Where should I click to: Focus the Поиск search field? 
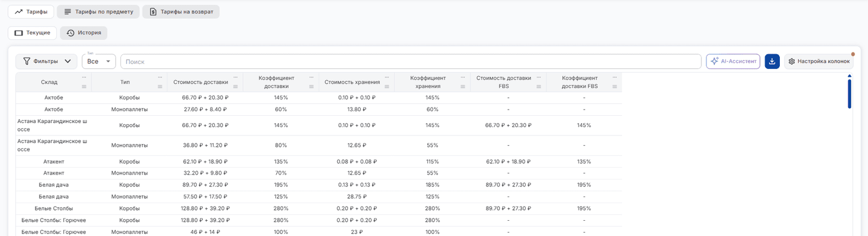pyautogui.click(x=411, y=62)
